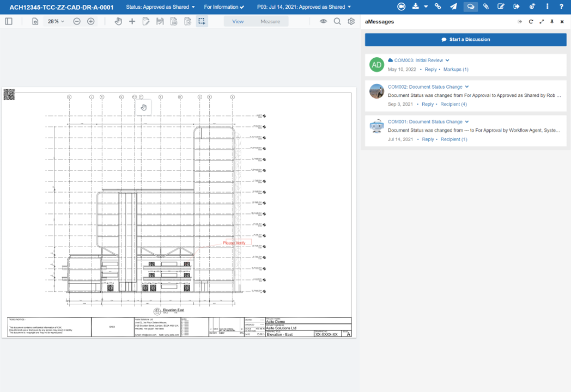Open the search magnifier in the viewer toolbar

pyautogui.click(x=337, y=21)
